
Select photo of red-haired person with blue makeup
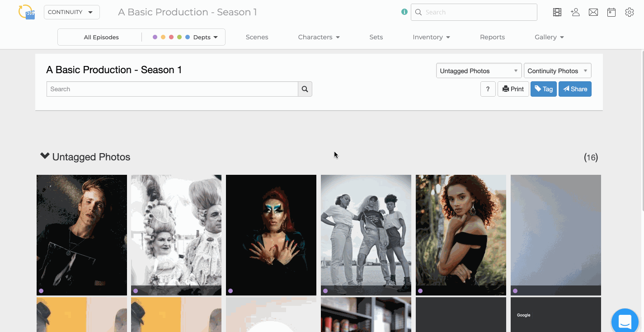coord(271,235)
